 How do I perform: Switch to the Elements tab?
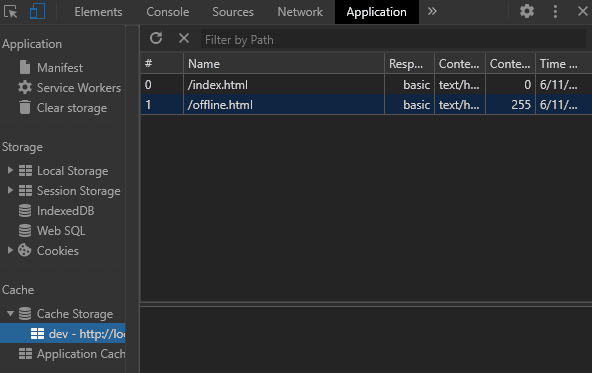[x=98, y=12]
